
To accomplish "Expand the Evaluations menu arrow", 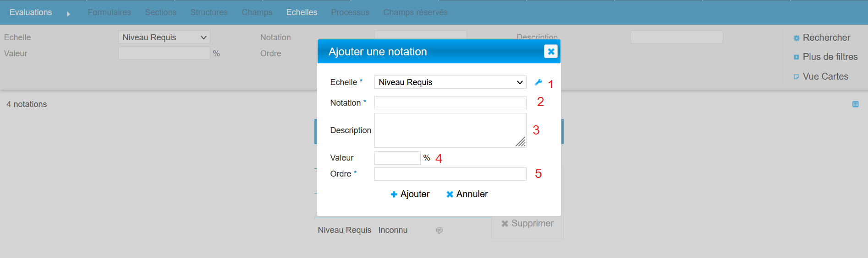I will point(68,14).
